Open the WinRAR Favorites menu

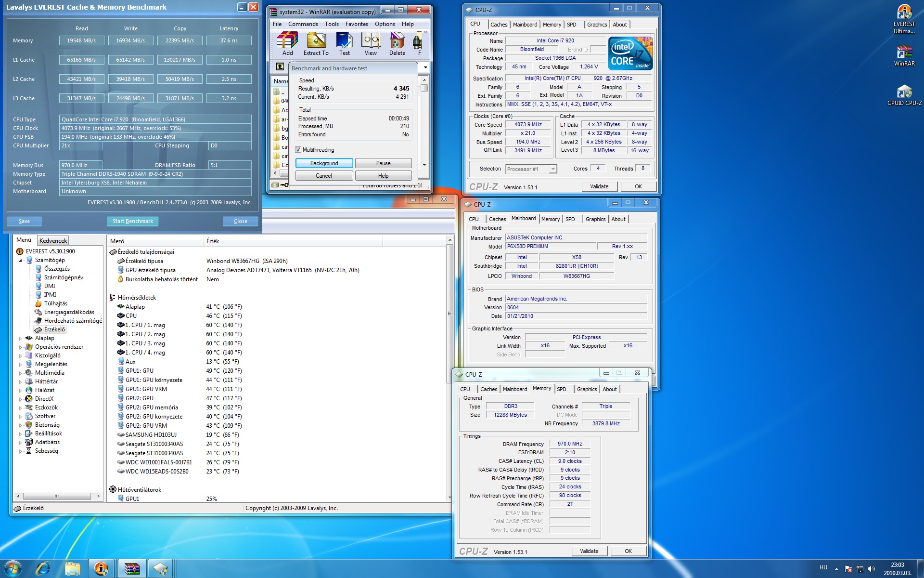pyautogui.click(x=357, y=24)
